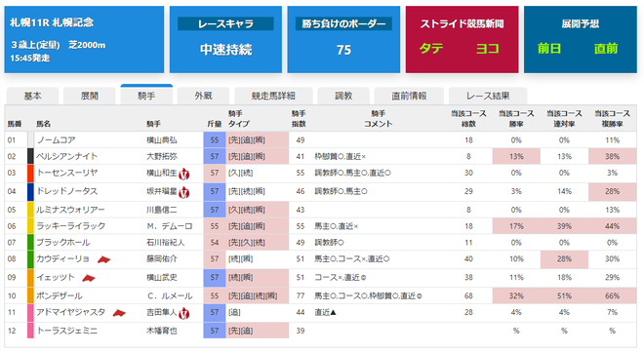This screenshot has width=644, height=353.
Task: Click jockey name 大野拓弥
Action: click(162, 157)
